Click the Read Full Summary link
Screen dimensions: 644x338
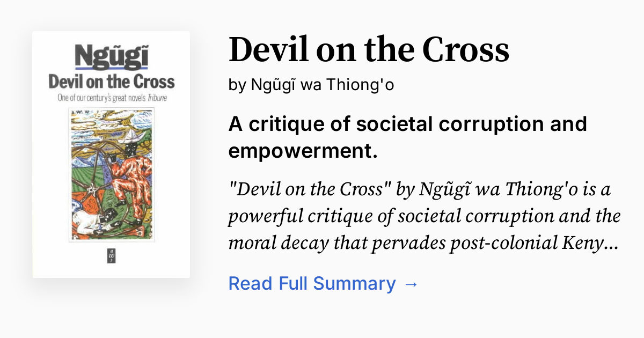coord(311,283)
